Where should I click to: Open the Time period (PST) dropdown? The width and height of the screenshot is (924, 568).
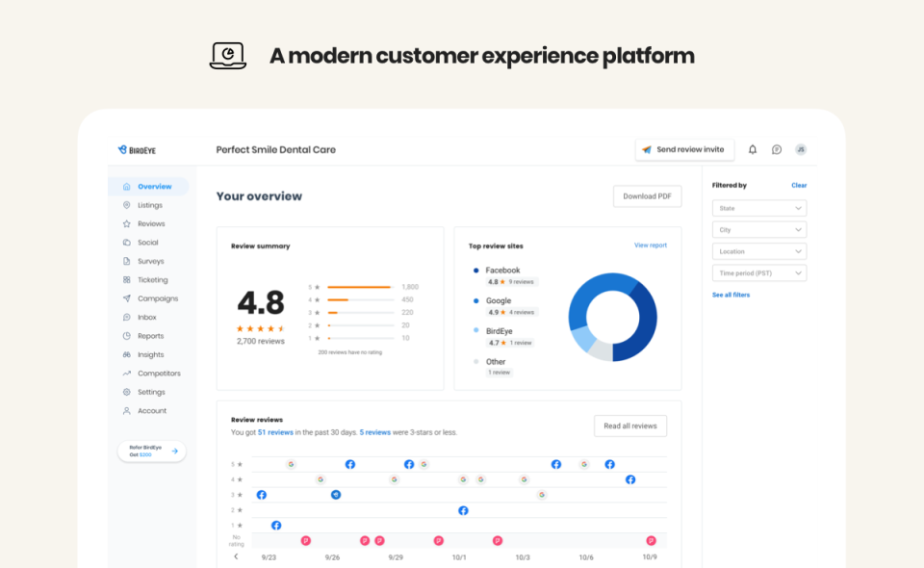759,273
